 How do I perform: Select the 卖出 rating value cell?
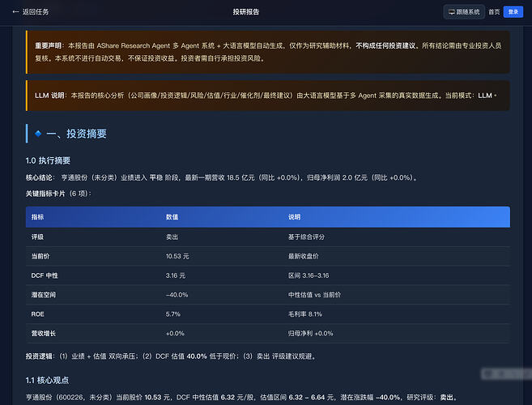click(x=172, y=237)
